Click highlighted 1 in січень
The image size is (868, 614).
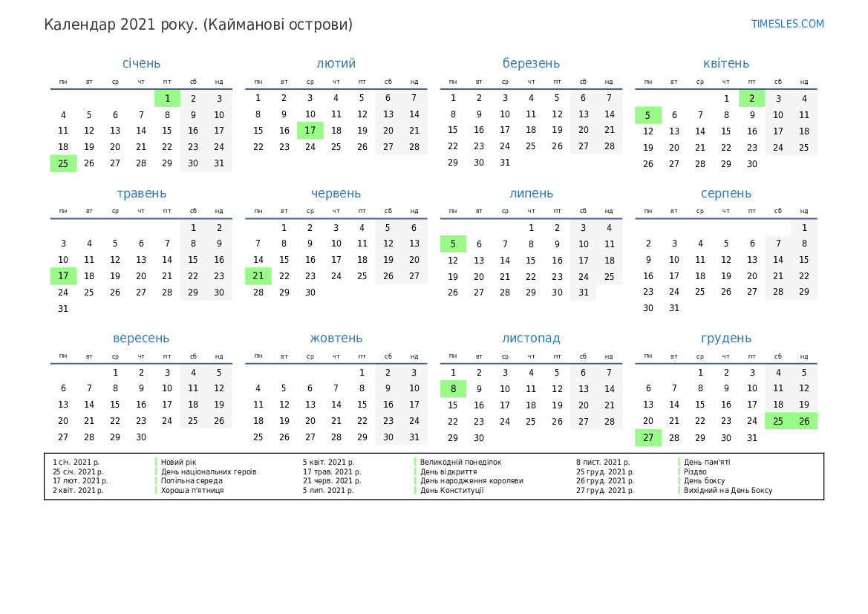click(167, 99)
